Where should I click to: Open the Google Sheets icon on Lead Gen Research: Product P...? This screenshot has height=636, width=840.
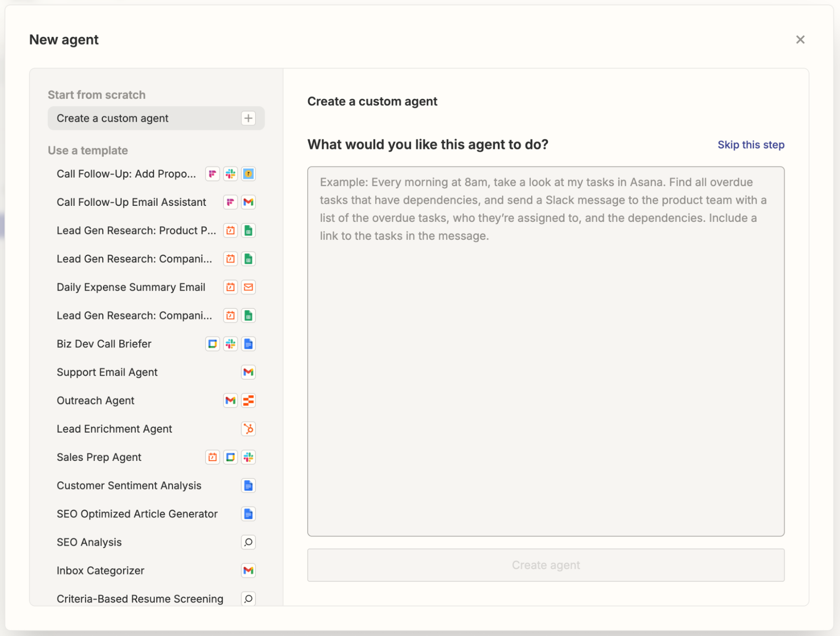tap(248, 230)
